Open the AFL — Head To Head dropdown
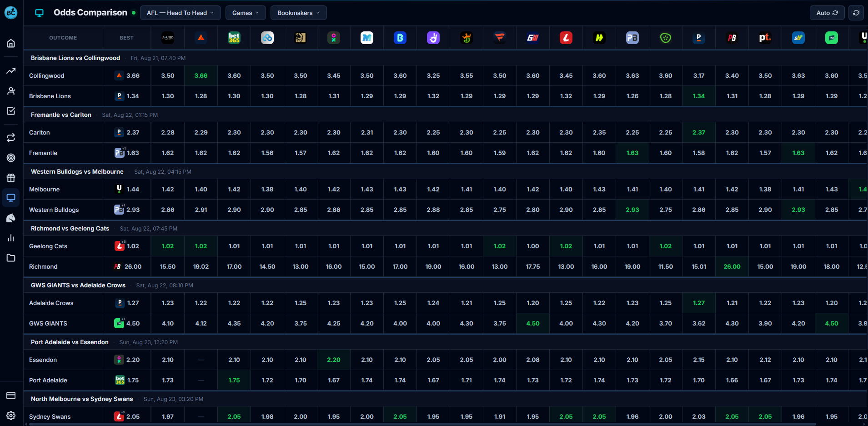 [181, 13]
